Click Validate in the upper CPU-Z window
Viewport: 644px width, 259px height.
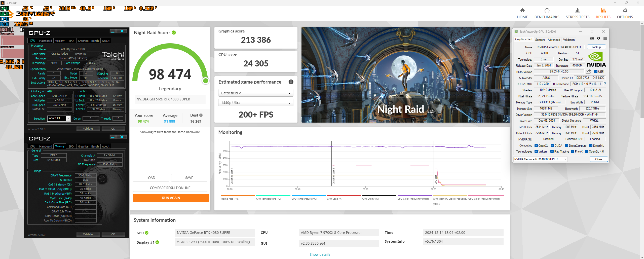[x=88, y=129]
